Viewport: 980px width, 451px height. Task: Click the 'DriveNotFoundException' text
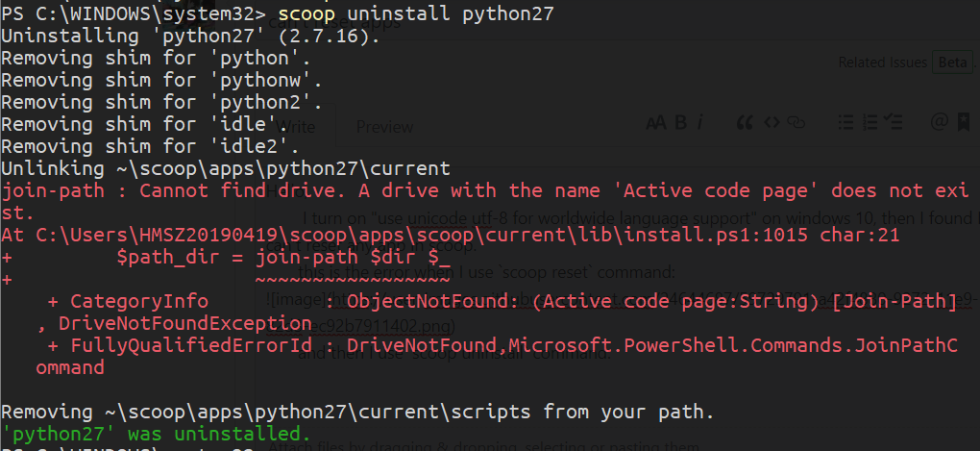[185, 323]
